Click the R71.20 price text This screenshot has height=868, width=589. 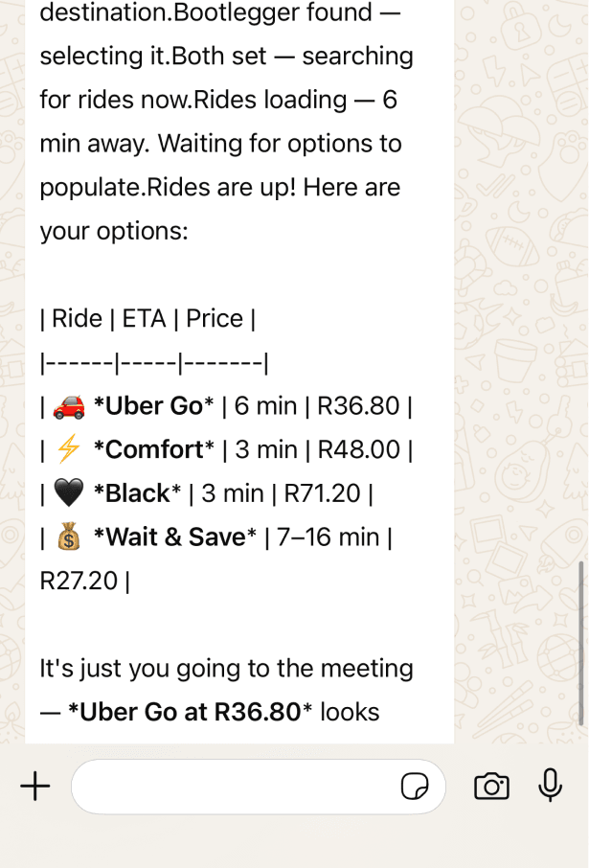(x=322, y=493)
